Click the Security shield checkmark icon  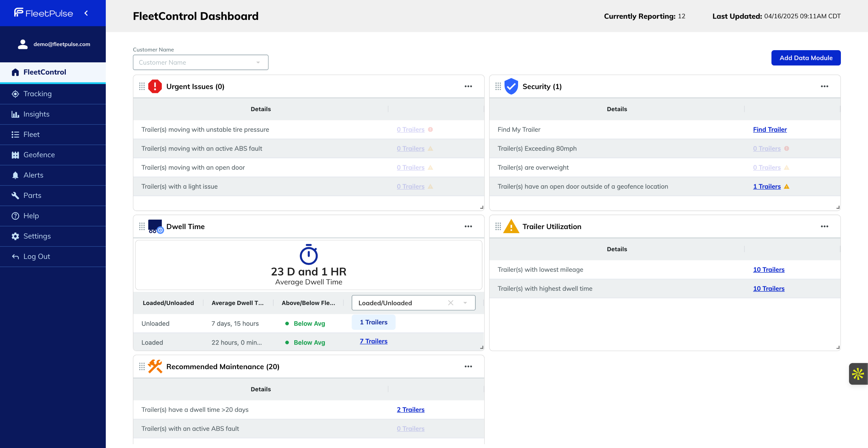(511, 86)
